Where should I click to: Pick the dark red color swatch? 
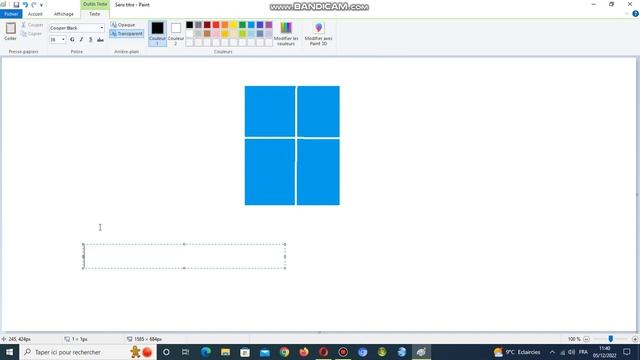207,25
